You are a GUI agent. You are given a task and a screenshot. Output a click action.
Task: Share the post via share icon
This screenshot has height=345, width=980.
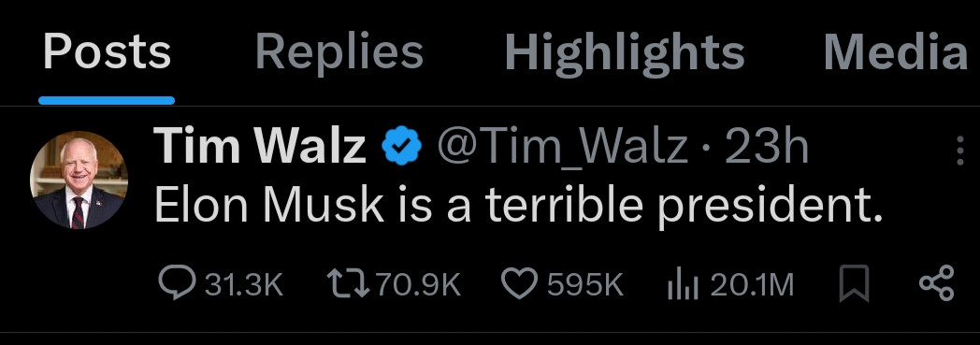[x=936, y=283]
